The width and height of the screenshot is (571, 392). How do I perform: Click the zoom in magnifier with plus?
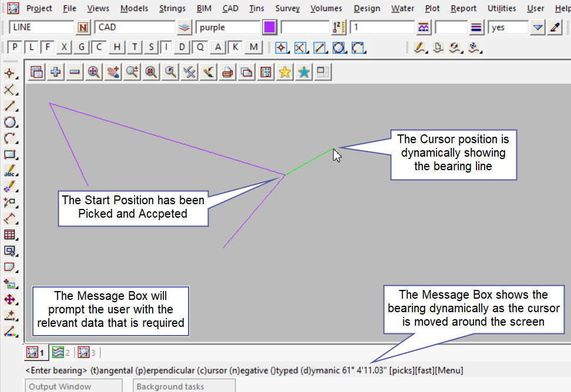132,72
